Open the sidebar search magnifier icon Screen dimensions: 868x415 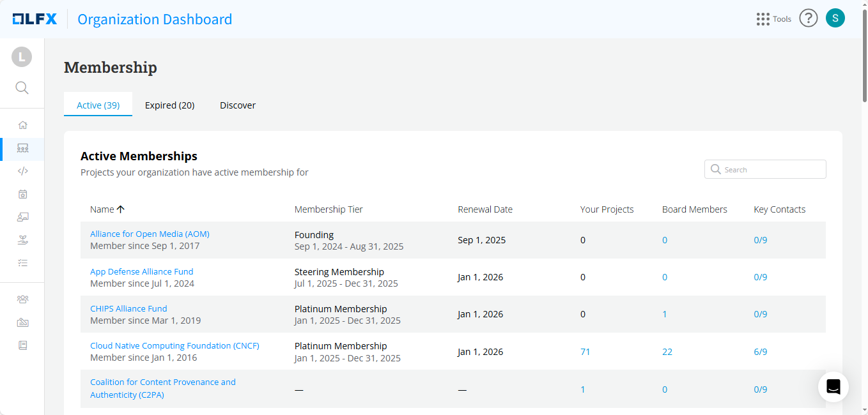pos(22,88)
